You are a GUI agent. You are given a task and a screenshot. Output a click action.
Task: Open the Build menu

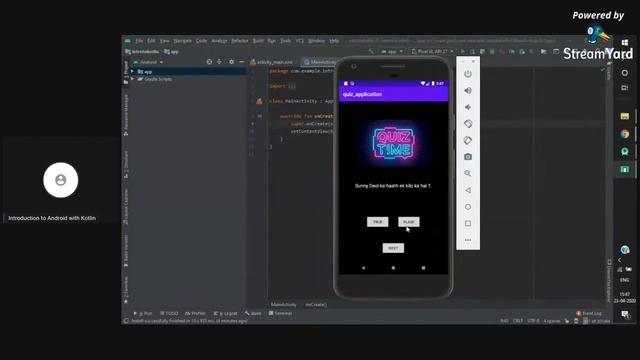point(258,41)
